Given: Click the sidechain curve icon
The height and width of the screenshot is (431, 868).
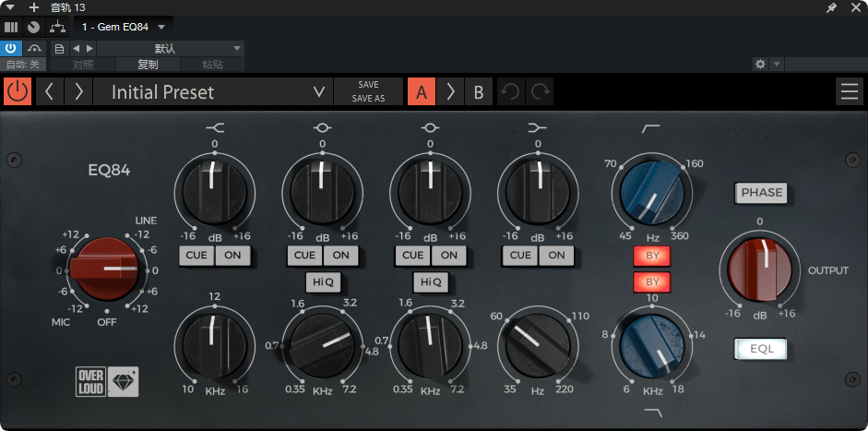Looking at the screenshot, I should point(34,48).
